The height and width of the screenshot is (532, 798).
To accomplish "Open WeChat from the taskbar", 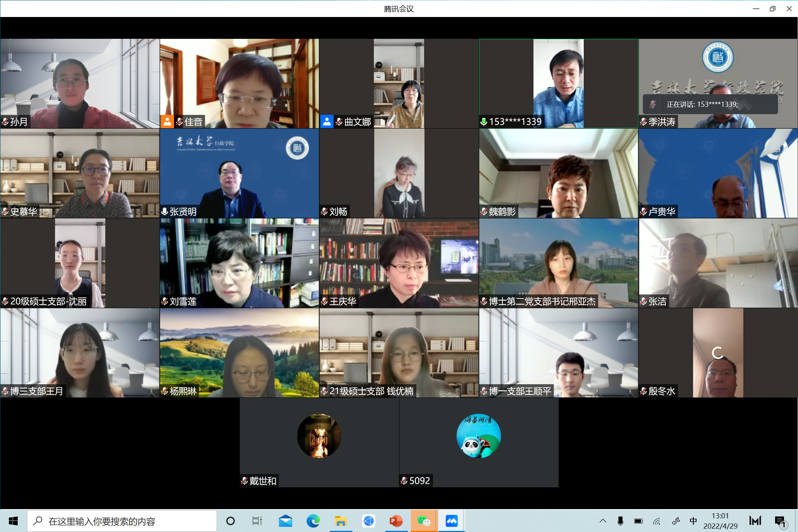I will click(424, 521).
